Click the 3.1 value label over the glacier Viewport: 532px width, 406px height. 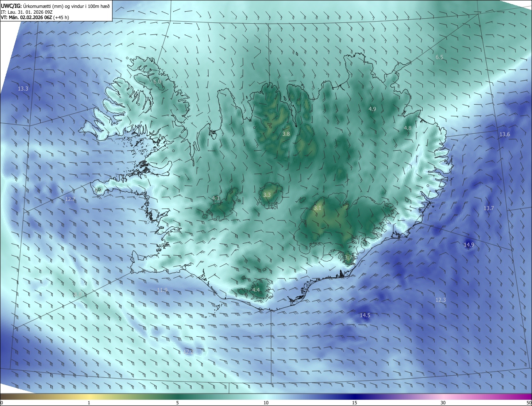pyautogui.click(x=318, y=208)
